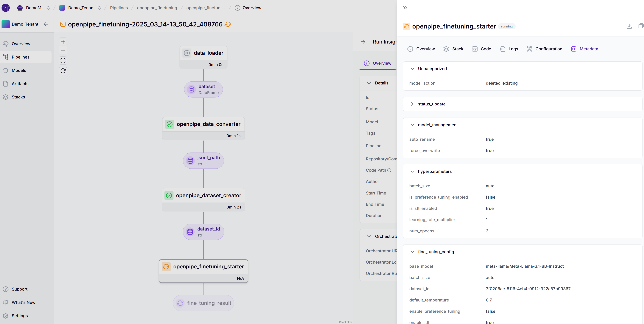Screen dimensions: 644x324
Task: Zoom out of the pipeline graph
Action: click(63, 50)
